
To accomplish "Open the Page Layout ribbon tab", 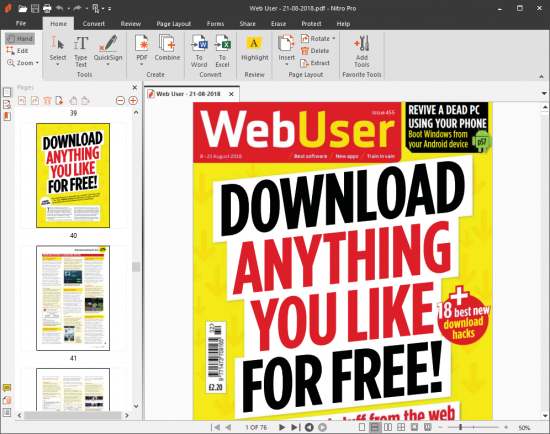I will point(174,24).
